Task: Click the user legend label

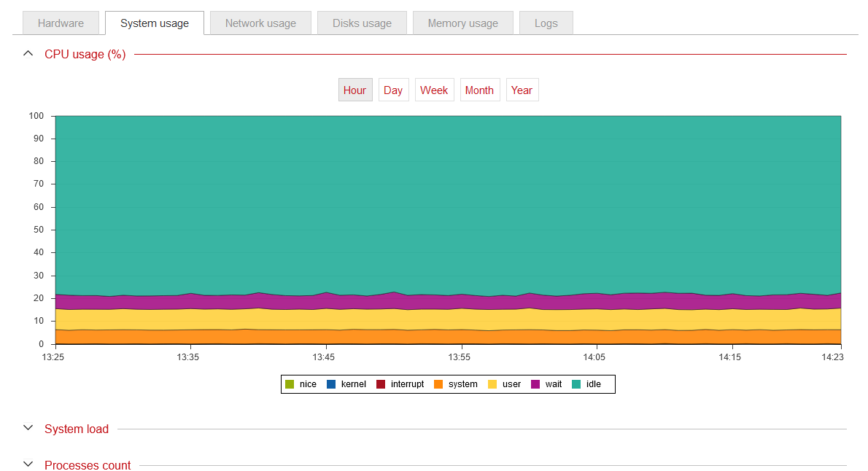Action: pyautogui.click(x=511, y=384)
